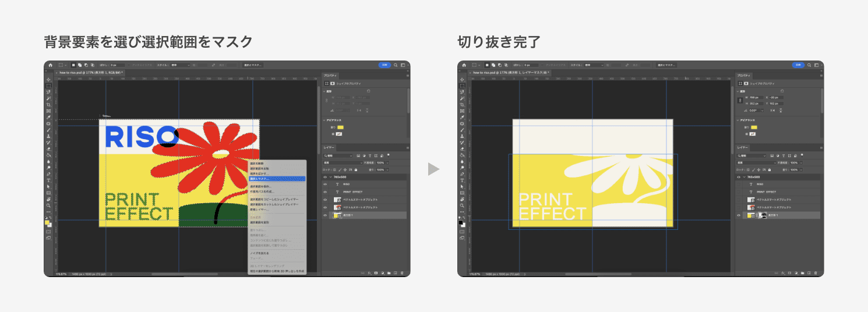
Task: Open workspace switcher icon in right window
Action: click(x=817, y=65)
